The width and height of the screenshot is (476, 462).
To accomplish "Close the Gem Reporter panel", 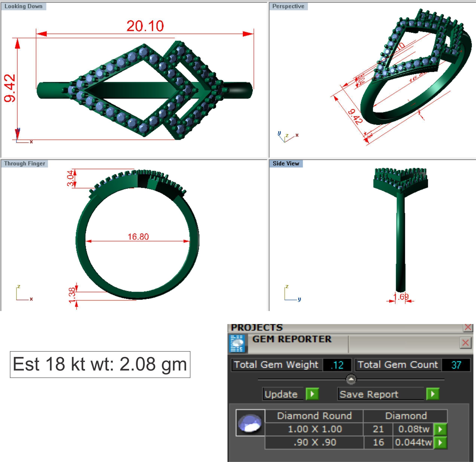I will [x=465, y=343].
